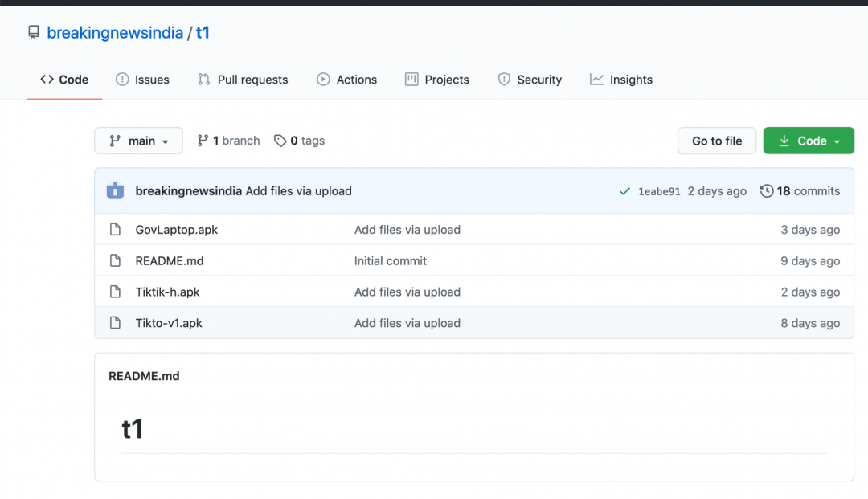Expand the main branch selector dropdown
Image resolution: width=868 pixels, height=499 pixels.
(x=138, y=141)
